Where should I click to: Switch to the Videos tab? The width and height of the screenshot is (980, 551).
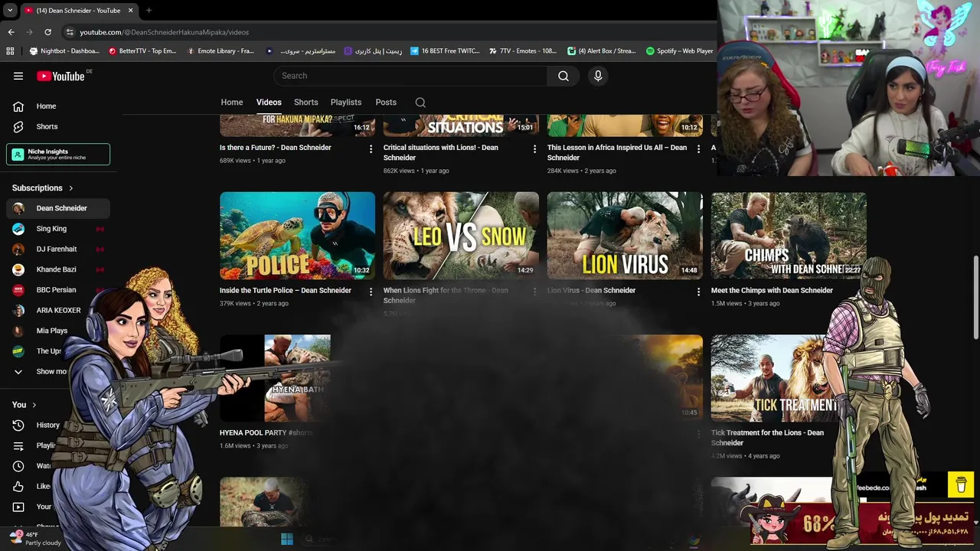269,103
